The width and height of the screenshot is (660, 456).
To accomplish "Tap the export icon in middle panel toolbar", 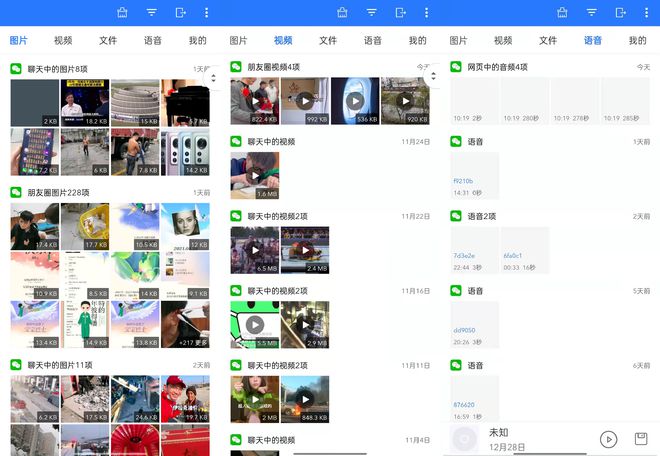I will [x=401, y=13].
